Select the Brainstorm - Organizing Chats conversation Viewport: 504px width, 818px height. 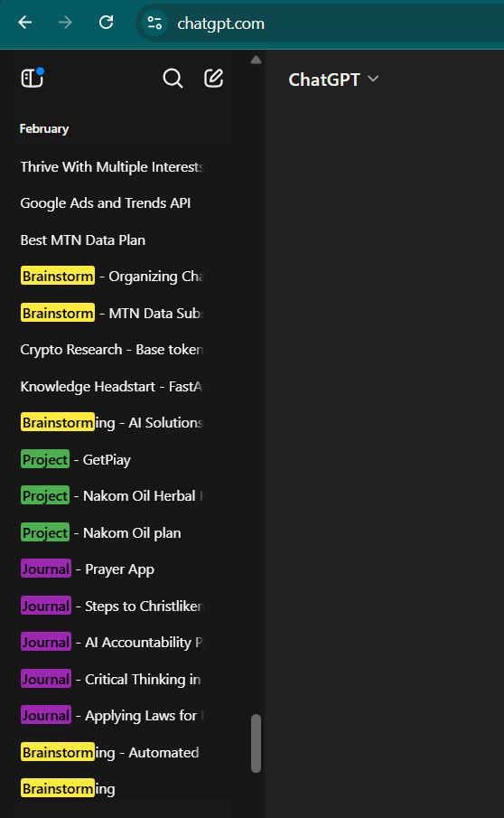(x=111, y=276)
